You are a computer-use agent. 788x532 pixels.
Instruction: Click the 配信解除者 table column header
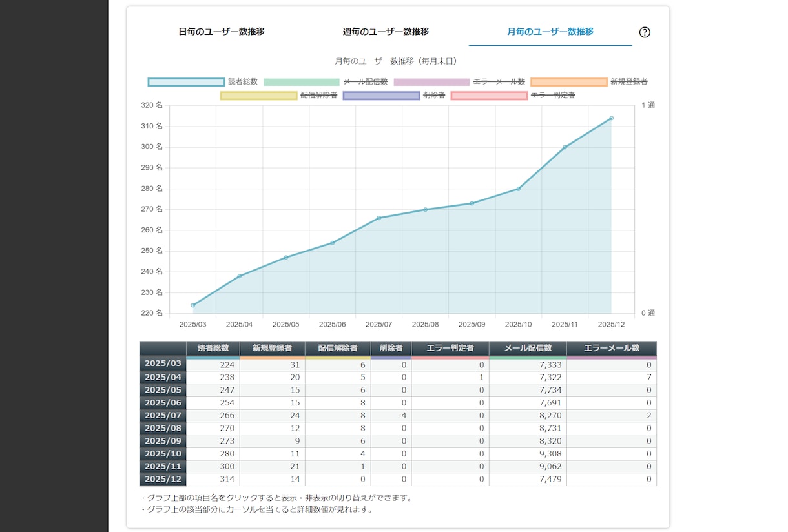(x=338, y=349)
